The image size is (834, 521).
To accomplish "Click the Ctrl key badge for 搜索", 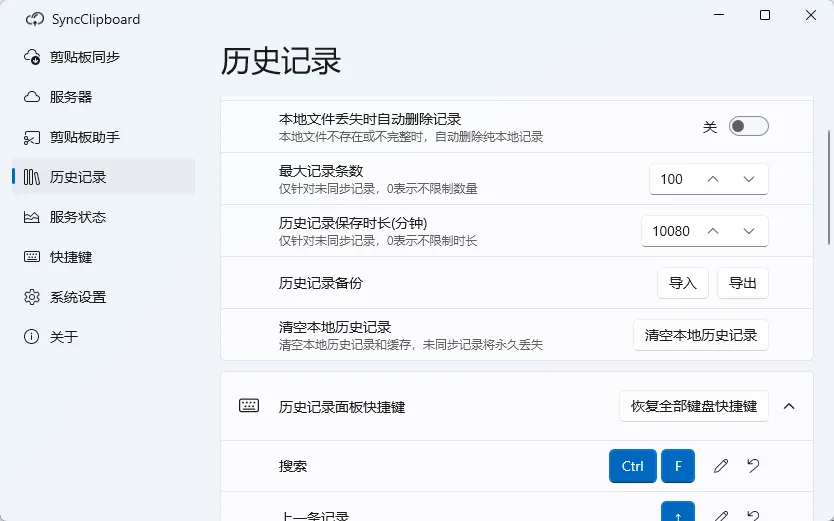I will coord(632,466).
